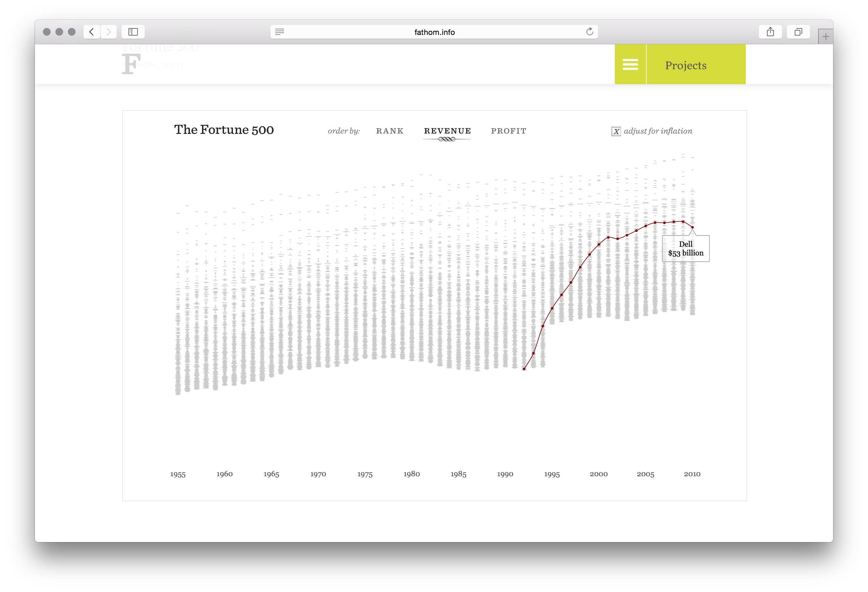Click the Dell $53 billion tooltip
Viewport: 868px width, 592px height.
[686, 249]
